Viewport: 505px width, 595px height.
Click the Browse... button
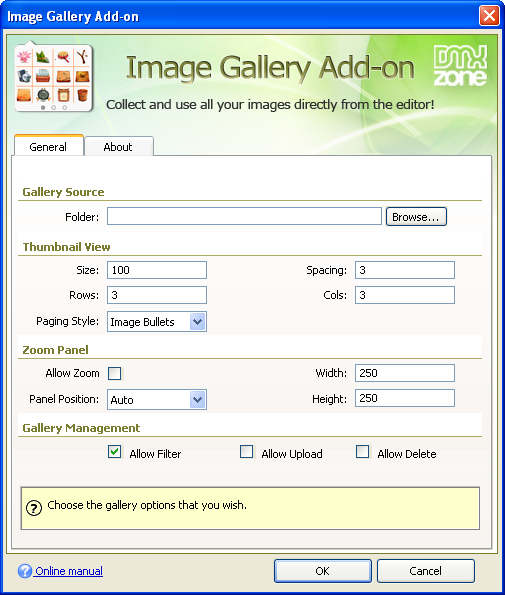point(416,217)
